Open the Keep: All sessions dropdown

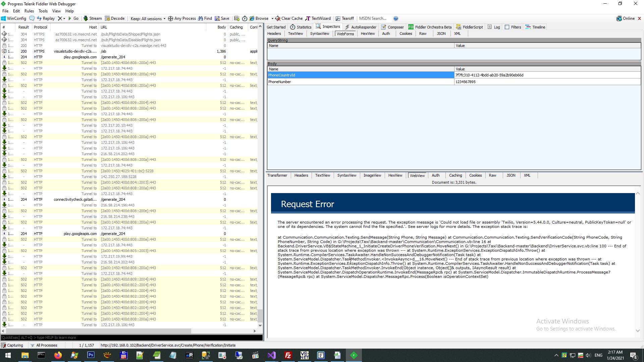coord(148,18)
